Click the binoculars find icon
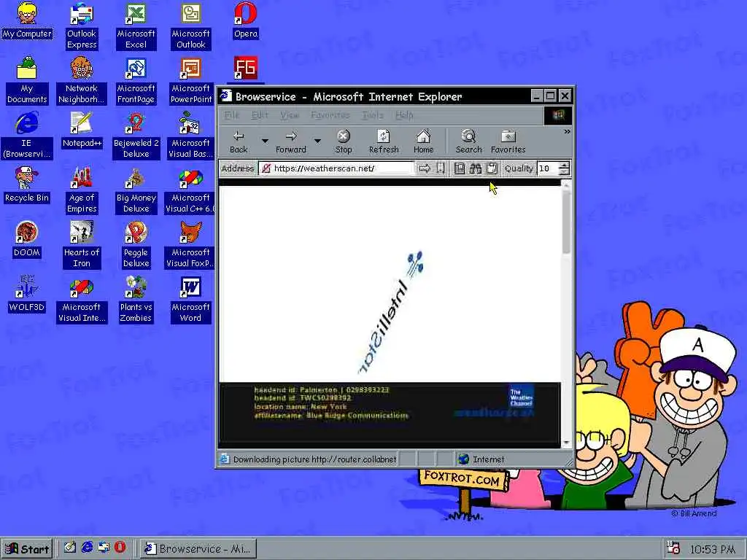The width and height of the screenshot is (747, 560). point(476,168)
